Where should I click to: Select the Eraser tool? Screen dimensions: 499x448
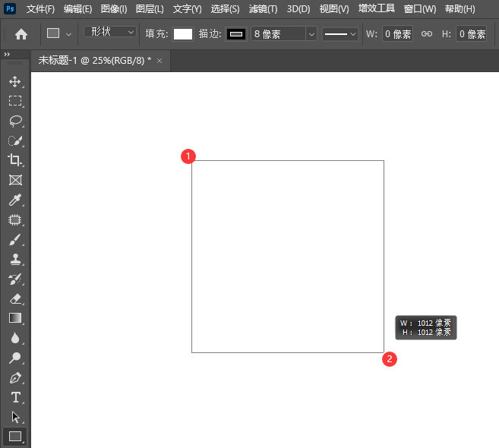(15, 298)
